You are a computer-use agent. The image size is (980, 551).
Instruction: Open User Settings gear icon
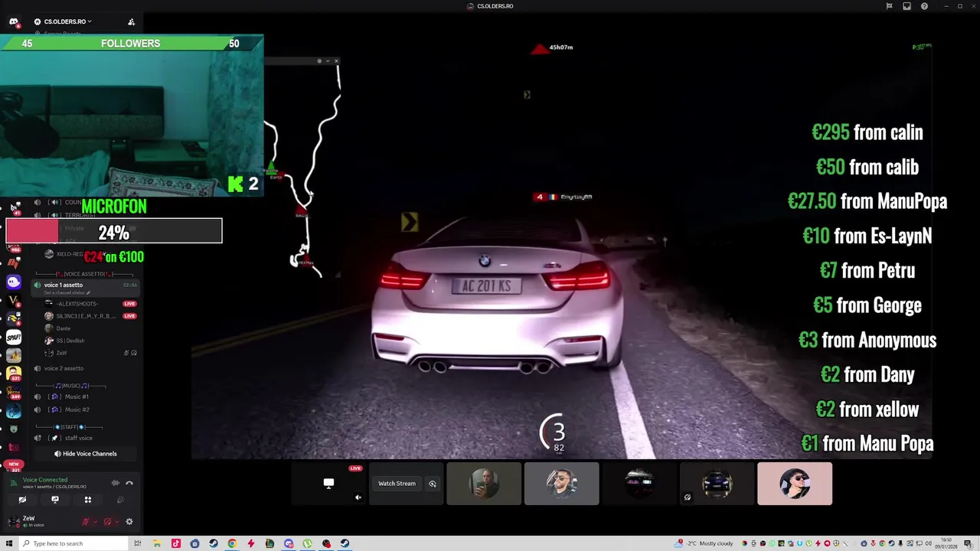[x=129, y=522]
